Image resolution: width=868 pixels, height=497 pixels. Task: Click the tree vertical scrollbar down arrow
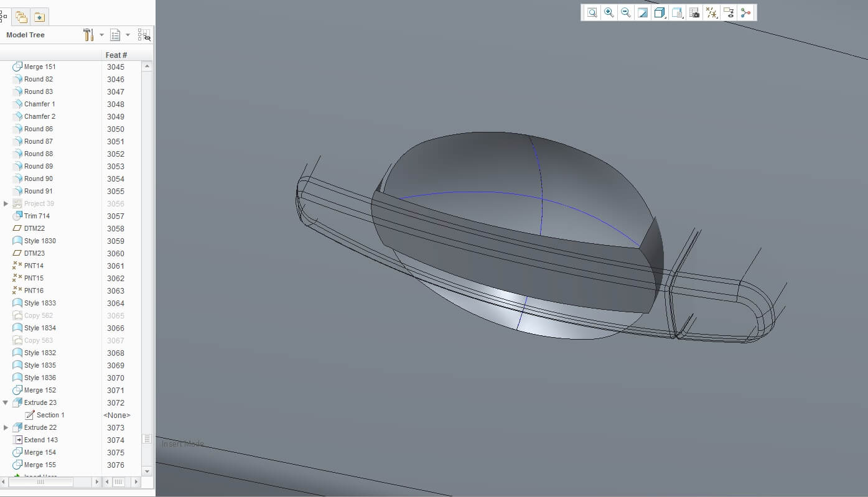(x=147, y=471)
